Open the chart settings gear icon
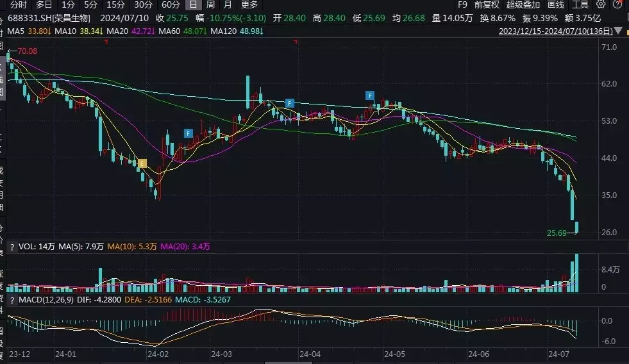Screen dimensions: 629x364 click(601, 4)
